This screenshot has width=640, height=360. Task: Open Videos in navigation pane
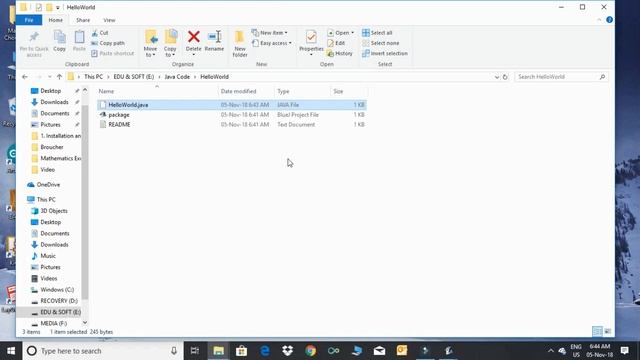(x=49, y=278)
